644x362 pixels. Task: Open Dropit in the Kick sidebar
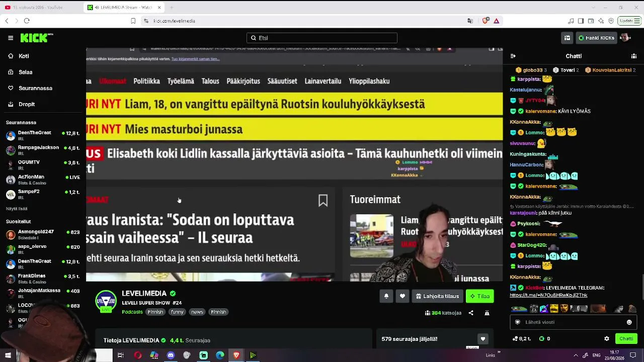point(27,104)
